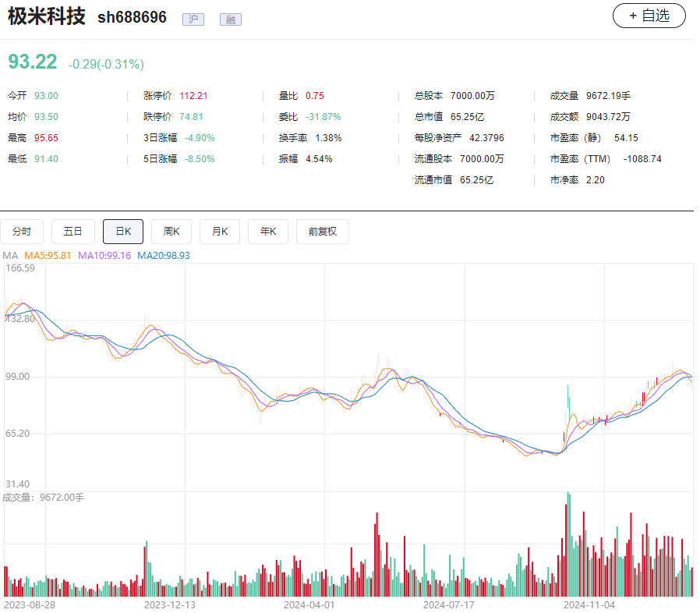Image resolution: width=700 pixels, height=613 pixels.
Task: Show the 月K monthly chart tab
Action: [220, 232]
